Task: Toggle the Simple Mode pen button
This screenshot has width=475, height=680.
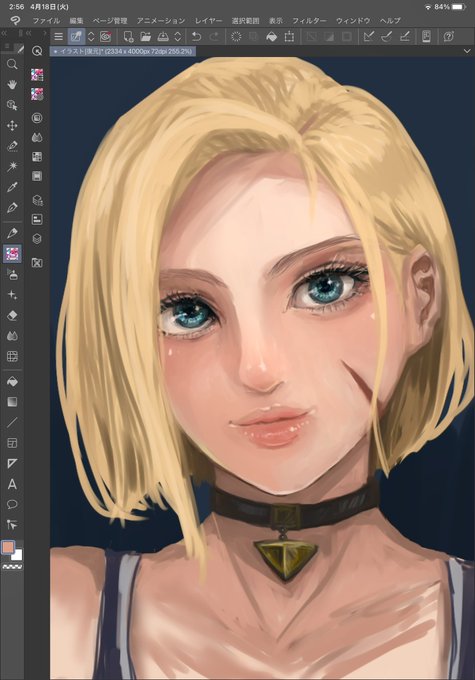Action: [76, 36]
